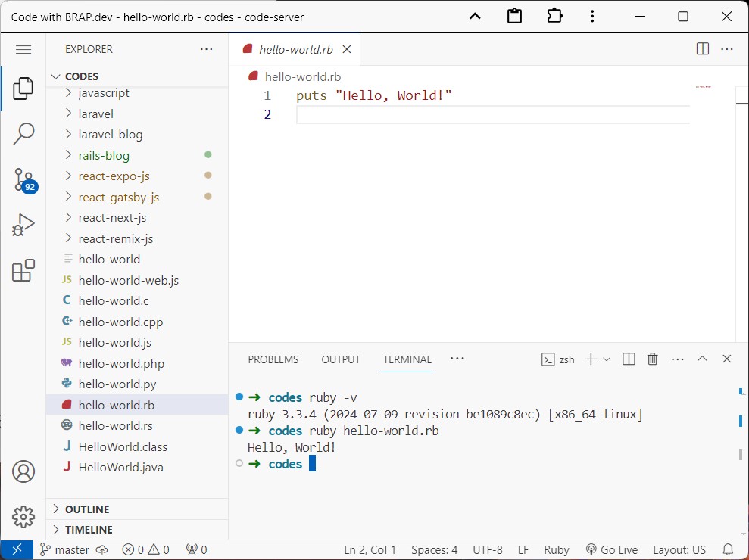Open the Search view in activity bar
This screenshot has height=560, width=749.
click(23, 134)
